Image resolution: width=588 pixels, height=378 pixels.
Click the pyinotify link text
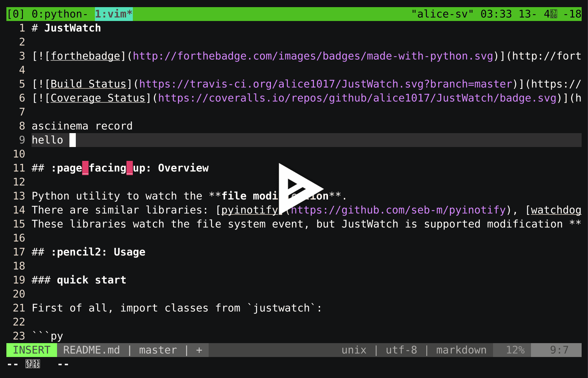(x=250, y=210)
